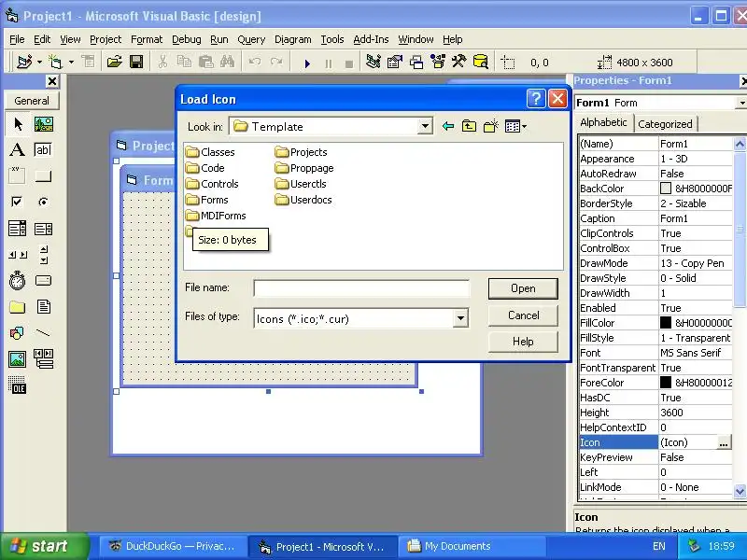Image resolution: width=747 pixels, height=560 pixels.
Task: Click the General toolbox tab button
Action: coord(32,101)
